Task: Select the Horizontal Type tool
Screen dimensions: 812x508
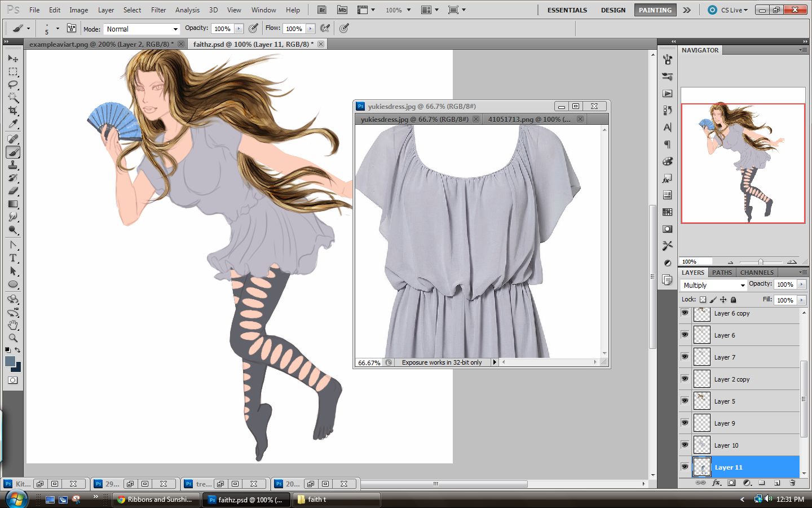Action: point(13,258)
